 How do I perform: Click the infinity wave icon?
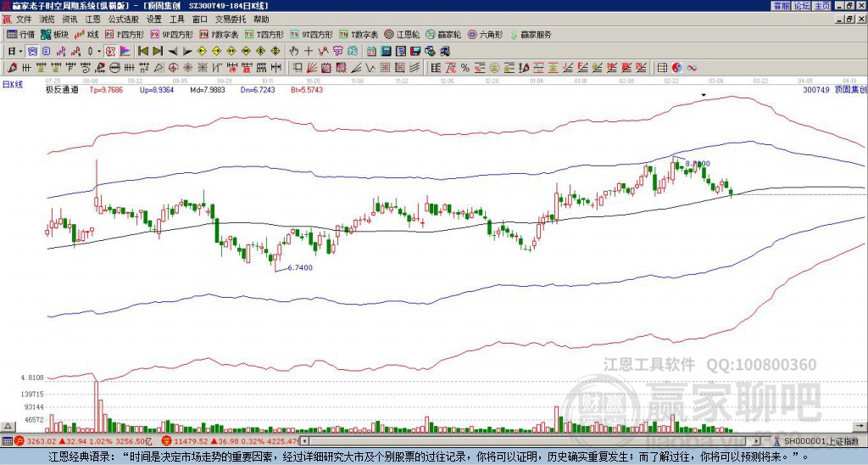coord(692,68)
